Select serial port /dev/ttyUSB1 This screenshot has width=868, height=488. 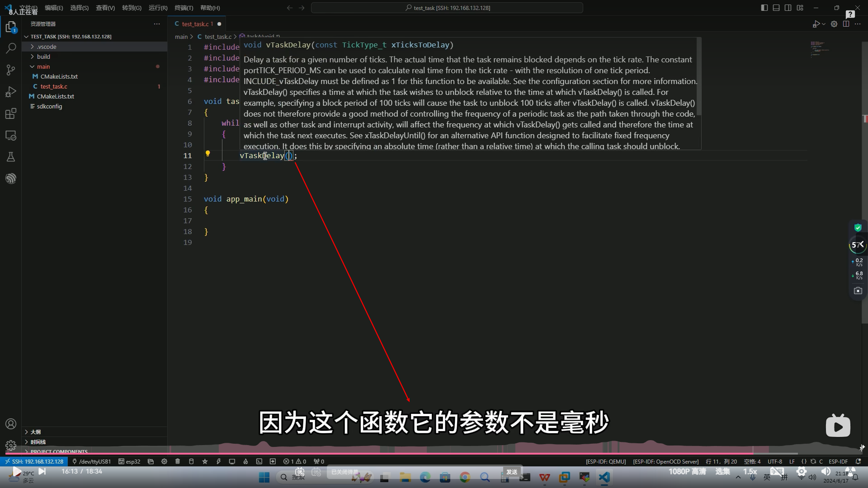91,461
